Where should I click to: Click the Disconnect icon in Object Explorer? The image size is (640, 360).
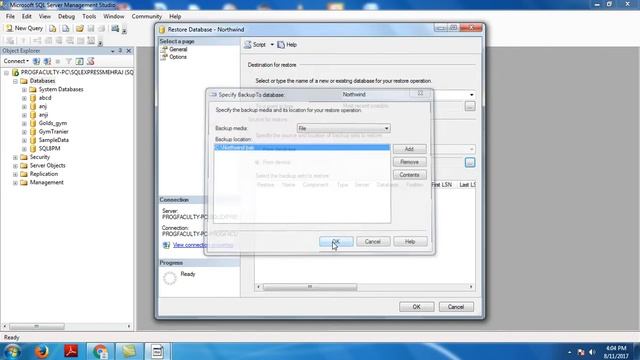tap(47, 61)
